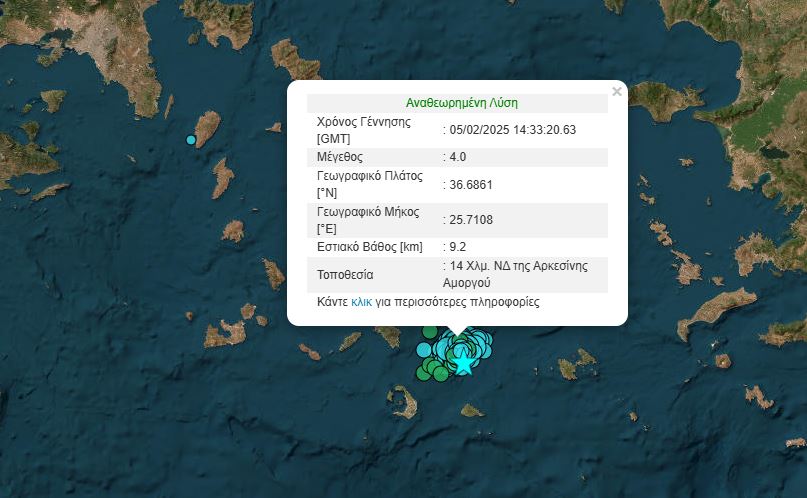Click the leftmost light-cyan circle in the cluster
This screenshot has width=807, height=498.
[424, 350]
